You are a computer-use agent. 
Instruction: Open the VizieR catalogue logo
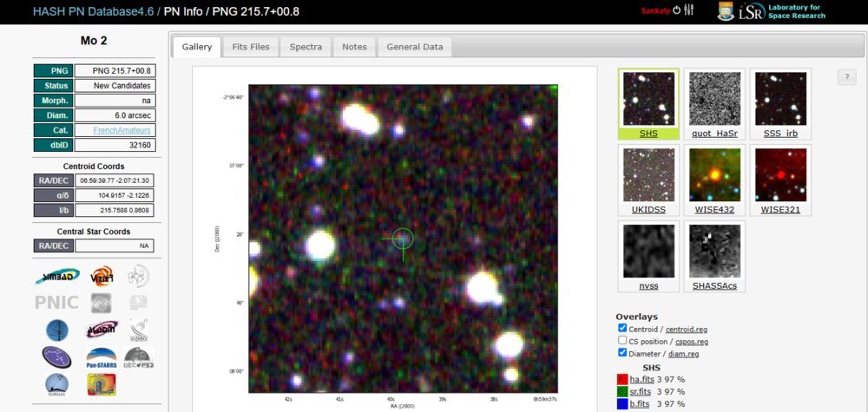[x=102, y=277]
